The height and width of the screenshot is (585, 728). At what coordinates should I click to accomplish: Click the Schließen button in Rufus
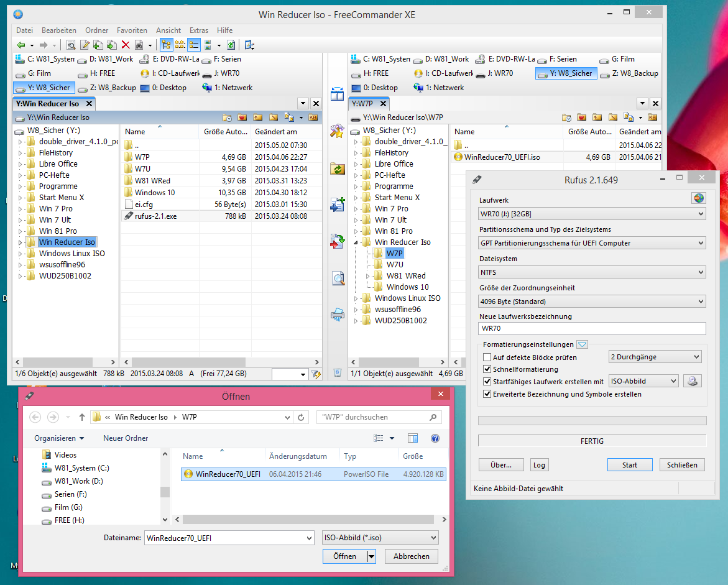click(x=682, y=465)
